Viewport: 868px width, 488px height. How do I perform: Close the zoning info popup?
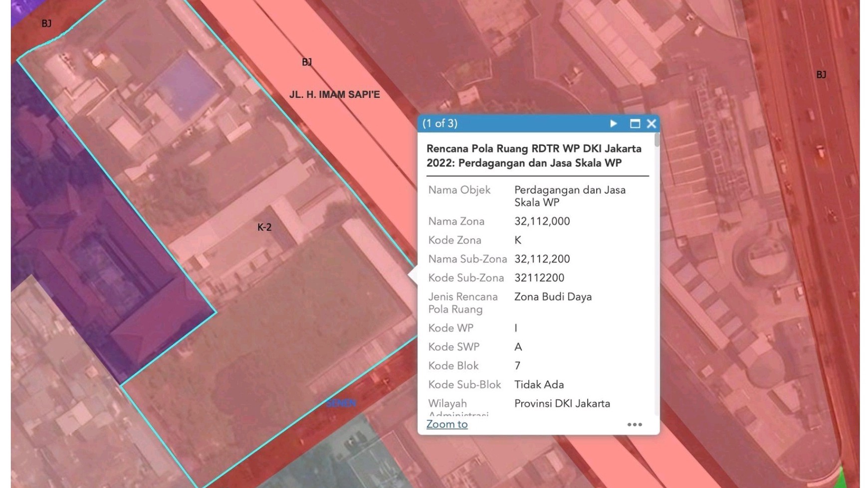[x=651, y=124]
